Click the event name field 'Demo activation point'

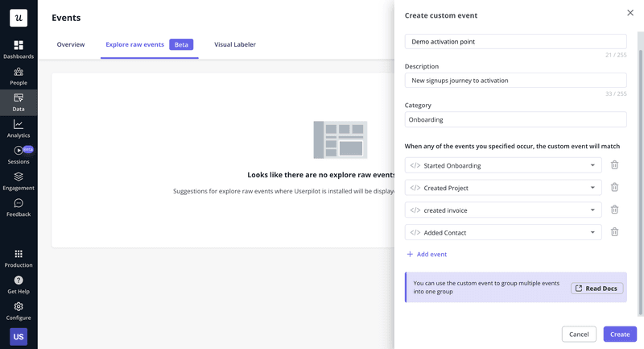click(515, 42)
